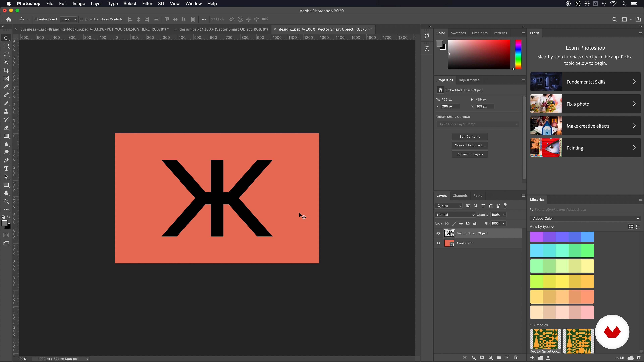Select the Crop tool
Image resolution: width=644 pixels, height=362 pixels.
6,70
